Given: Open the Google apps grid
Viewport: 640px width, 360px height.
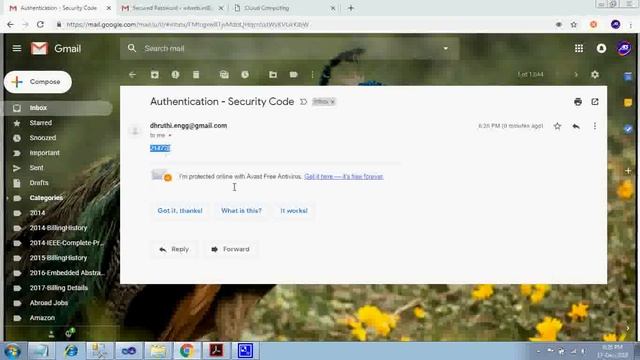Looking at the screenshot, I should [579, 49].
